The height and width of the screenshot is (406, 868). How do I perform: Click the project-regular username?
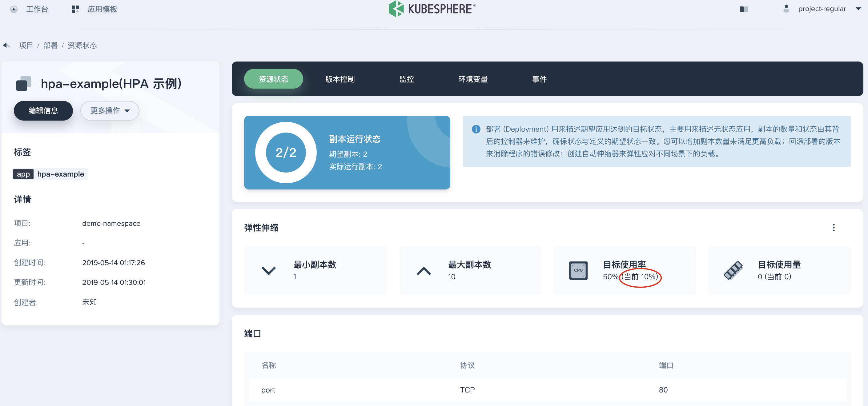[x=822, y=9]
